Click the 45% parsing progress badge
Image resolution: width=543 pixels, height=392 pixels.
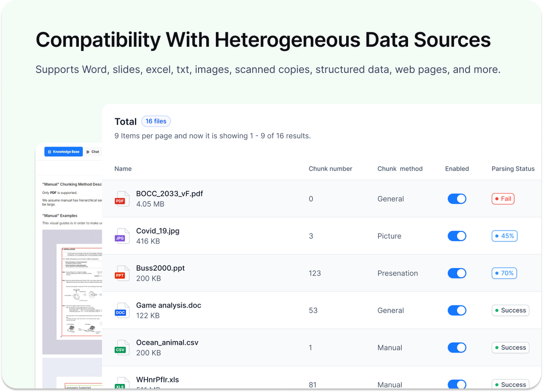(504, 236)
